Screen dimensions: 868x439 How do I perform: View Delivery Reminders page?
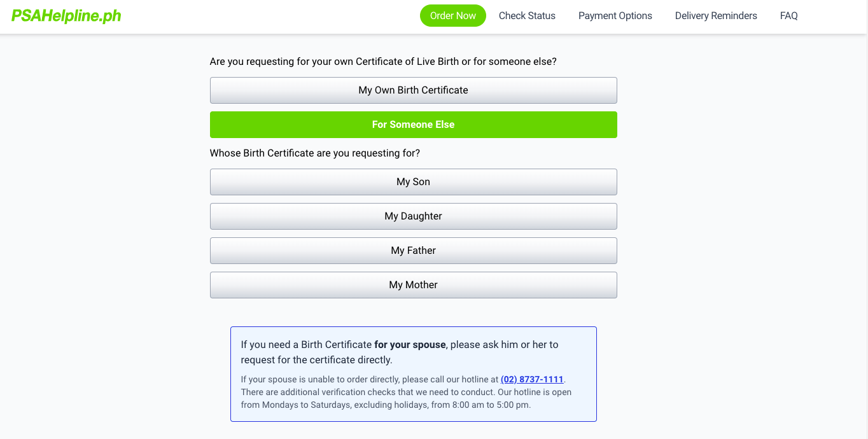point(716,16)
